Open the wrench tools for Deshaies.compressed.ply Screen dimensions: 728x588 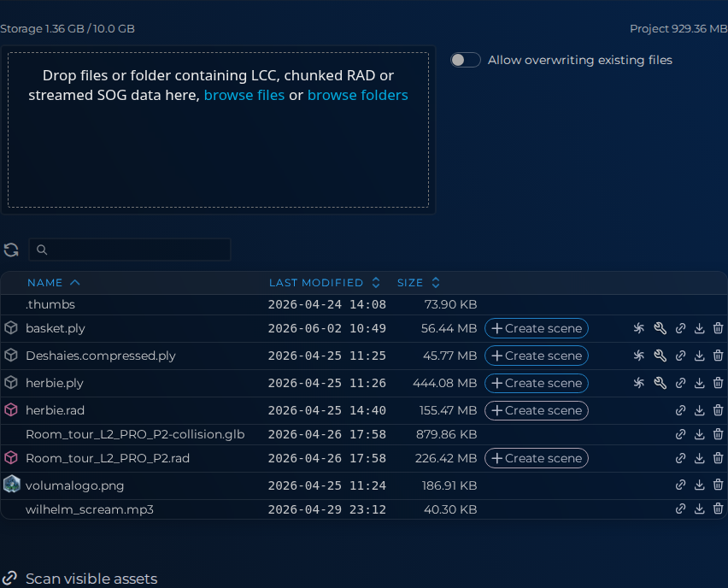coord(660,356)
